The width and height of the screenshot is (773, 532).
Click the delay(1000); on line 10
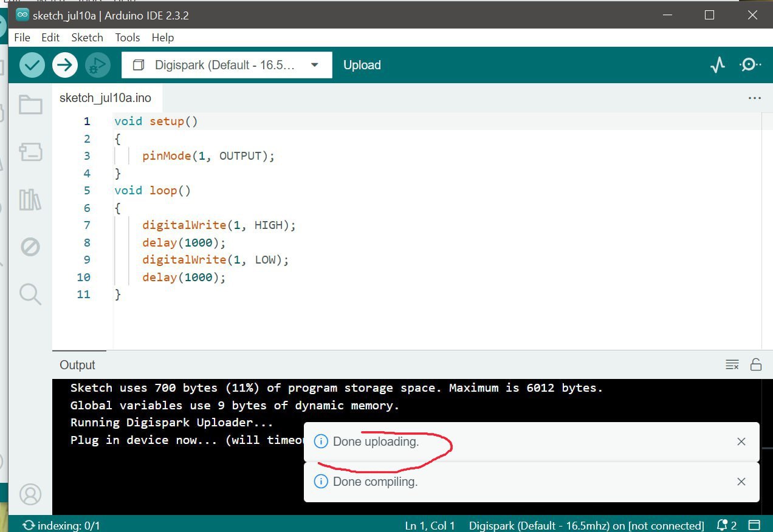pyautogui.click(x=184, y=278)
